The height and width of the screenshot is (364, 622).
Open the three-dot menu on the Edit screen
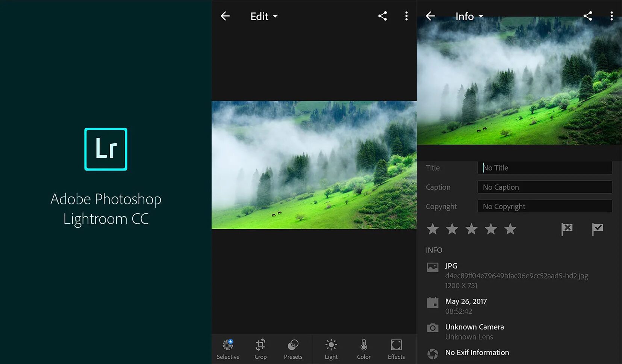[406, 16]
